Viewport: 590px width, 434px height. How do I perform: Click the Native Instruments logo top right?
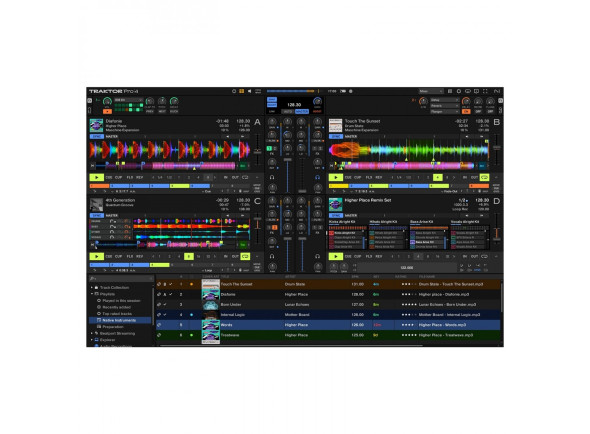497,91
